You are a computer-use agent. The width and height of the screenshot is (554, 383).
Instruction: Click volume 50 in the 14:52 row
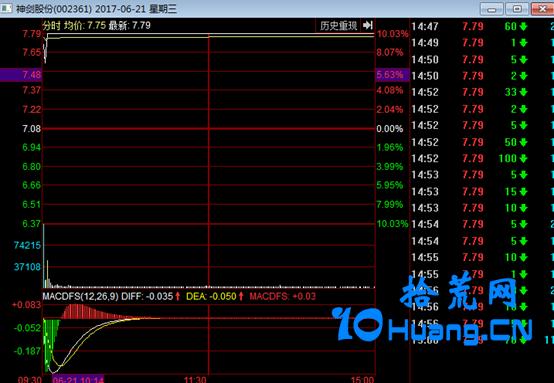pos(511,142)
